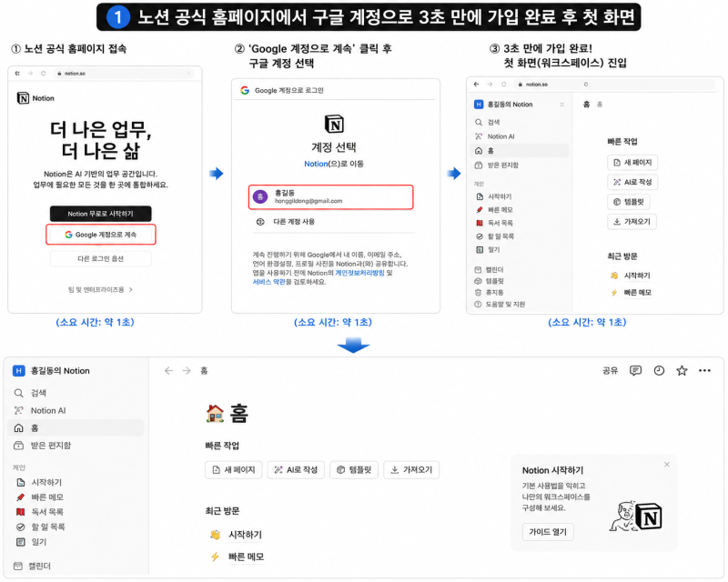Click the 홈 breadcrumb in the large workspace
Viewport: 728px width, 582px height.
coord(204,371)
